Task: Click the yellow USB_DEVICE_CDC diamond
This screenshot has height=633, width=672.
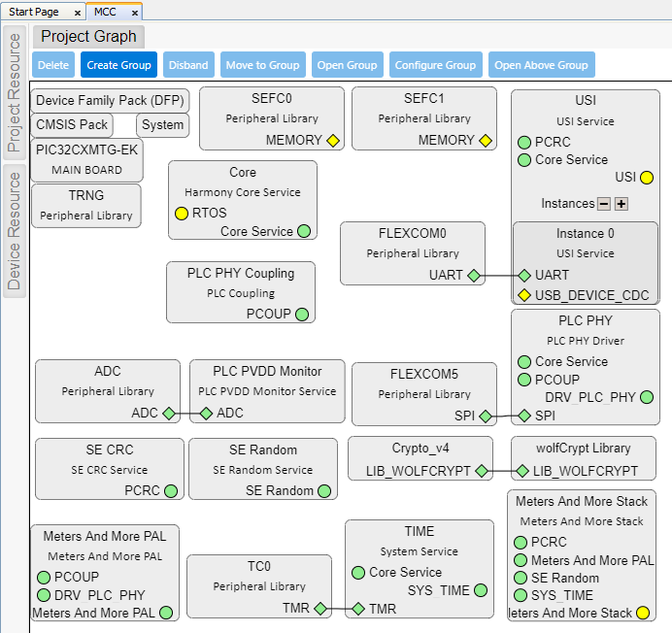Action: pos(524,295)
